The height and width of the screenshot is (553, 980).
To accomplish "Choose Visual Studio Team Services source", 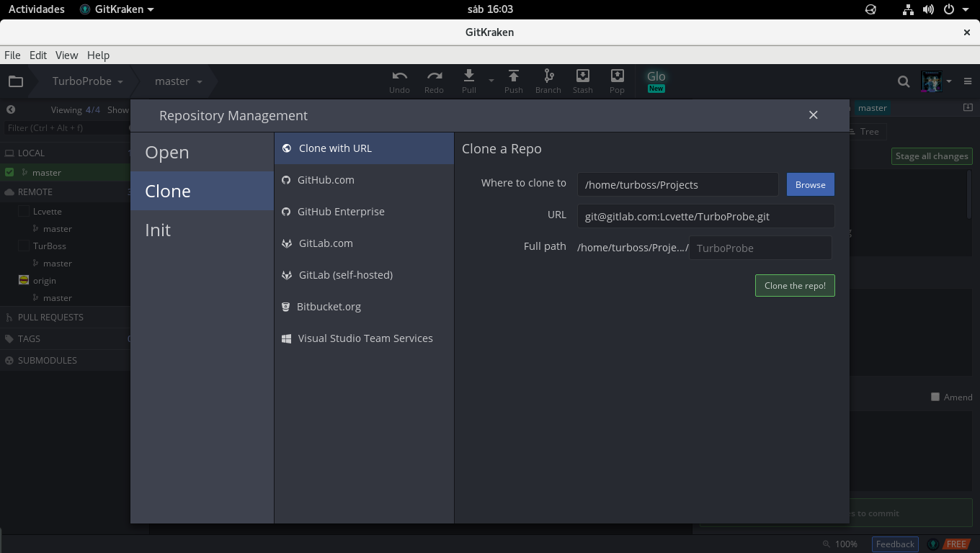I will pyautogui.click(x=364, y=338).
